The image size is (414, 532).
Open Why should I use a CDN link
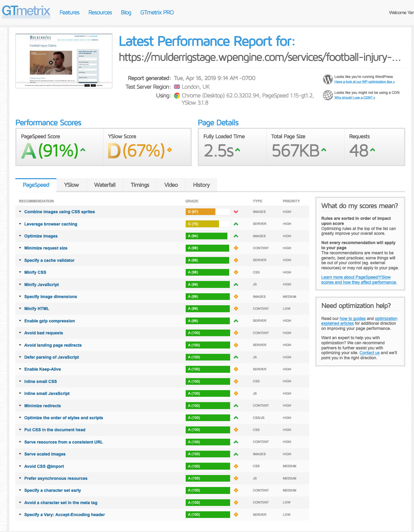355,98
